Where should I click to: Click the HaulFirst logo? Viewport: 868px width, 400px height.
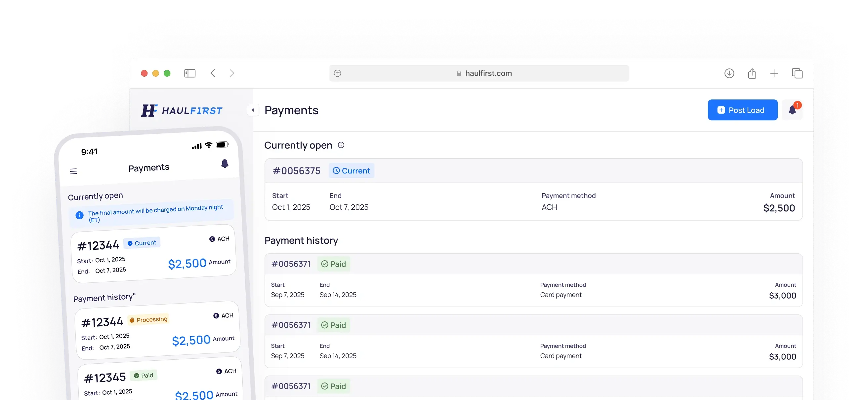(x=182, y=110)
